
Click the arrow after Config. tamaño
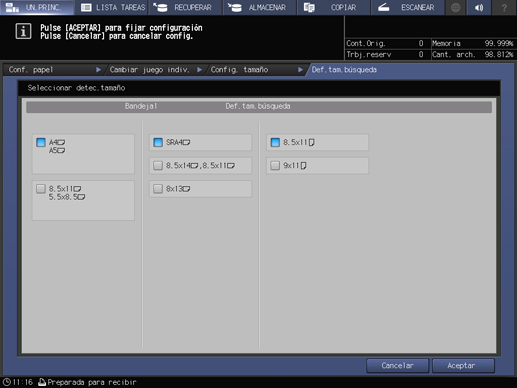click(x=300, y=70)
